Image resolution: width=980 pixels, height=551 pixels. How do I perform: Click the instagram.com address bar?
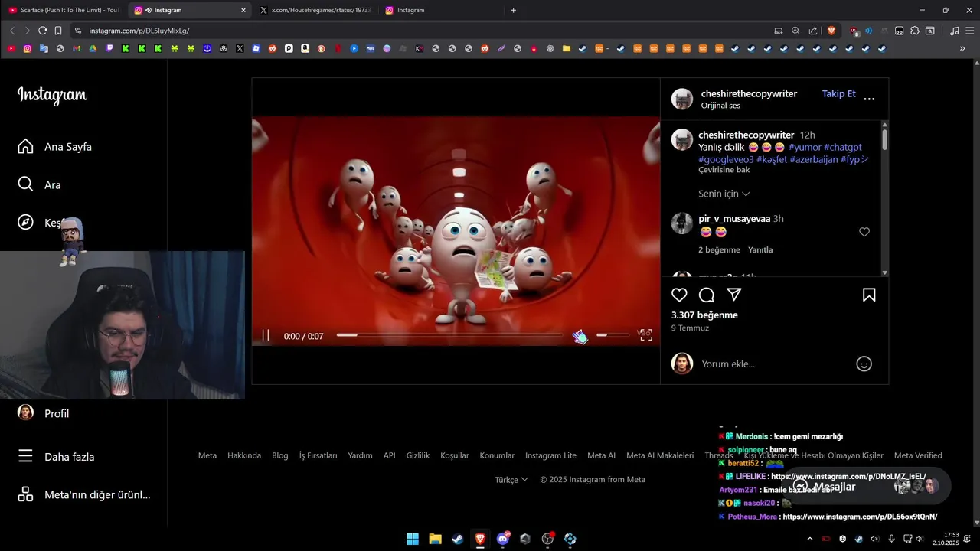coord(421,31)
